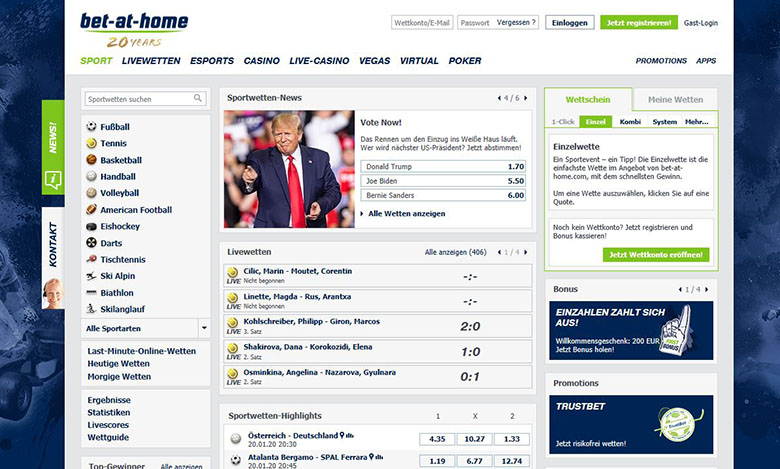Pick odds 4.35 for Österreich win
Screen dimensions: 780x469
click(x=437, y=439)
